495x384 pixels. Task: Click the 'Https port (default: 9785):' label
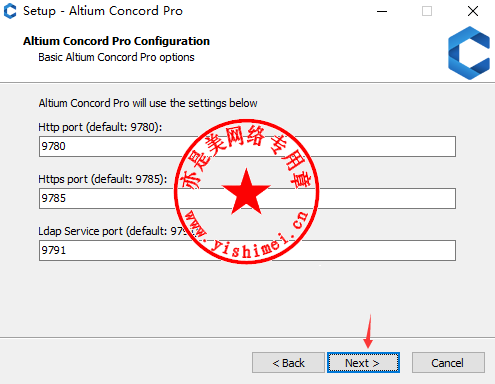coord(103,179)
